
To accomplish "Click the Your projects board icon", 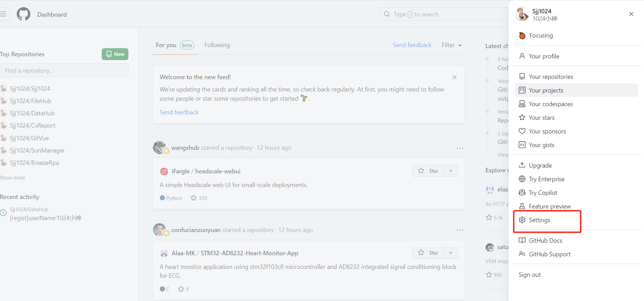I will (x=522, y=90).
